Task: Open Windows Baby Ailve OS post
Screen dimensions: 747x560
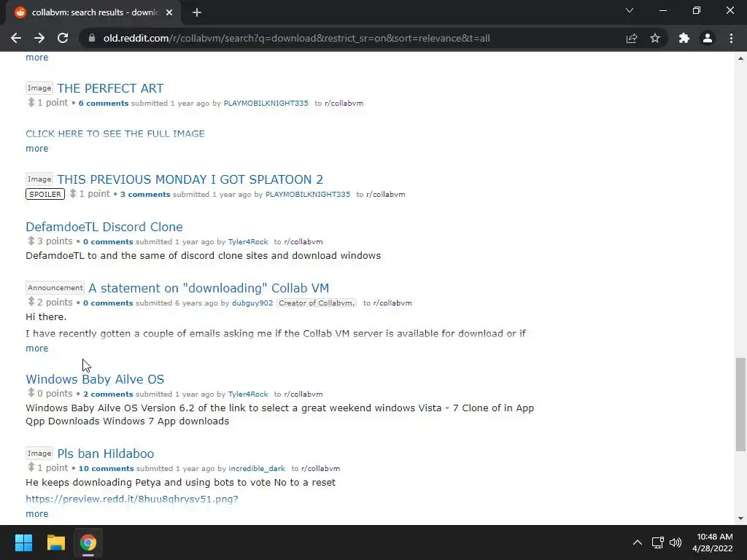Action: [x=95, y=379]
